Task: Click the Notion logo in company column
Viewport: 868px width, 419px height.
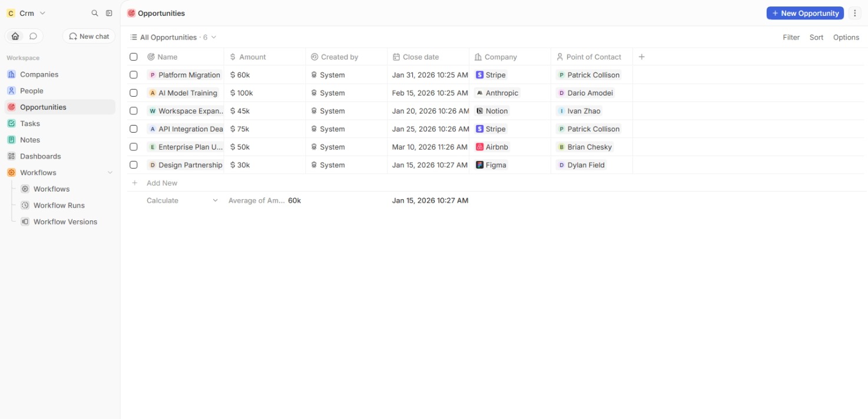Action: pos(479,111)
